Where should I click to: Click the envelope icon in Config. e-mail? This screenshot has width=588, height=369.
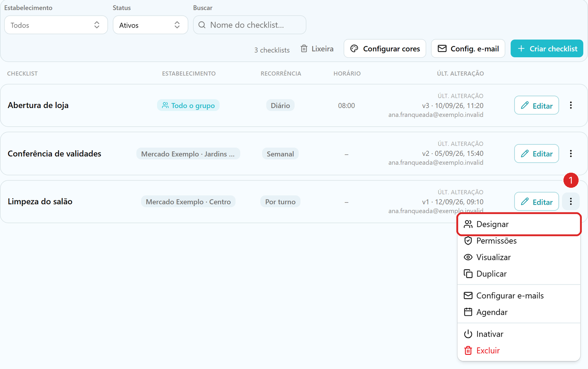pyautogui.click(x=442, y=49)
